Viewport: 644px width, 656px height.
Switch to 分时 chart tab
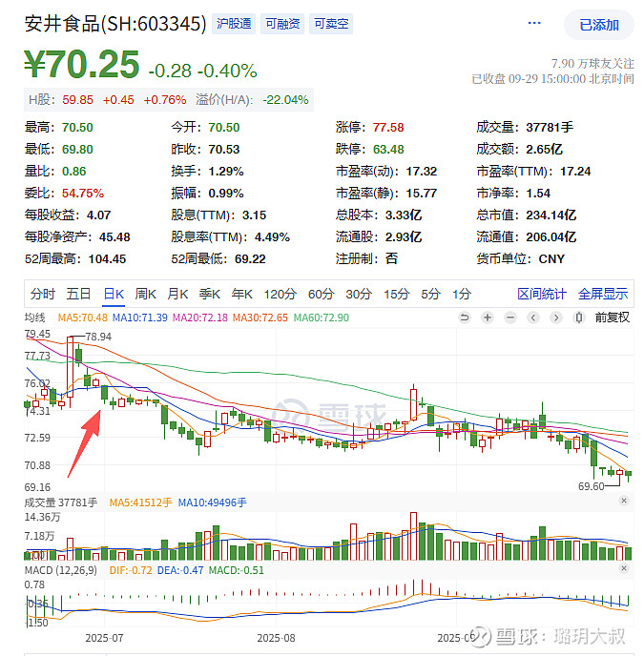pyautogui.click(x=42, y=294)
